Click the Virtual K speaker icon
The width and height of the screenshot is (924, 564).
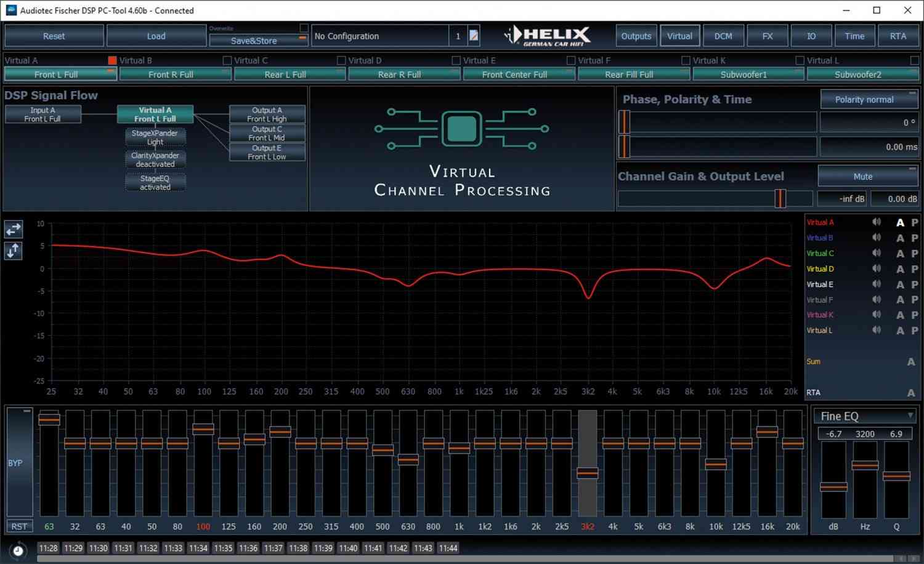(x=877, y=315)
